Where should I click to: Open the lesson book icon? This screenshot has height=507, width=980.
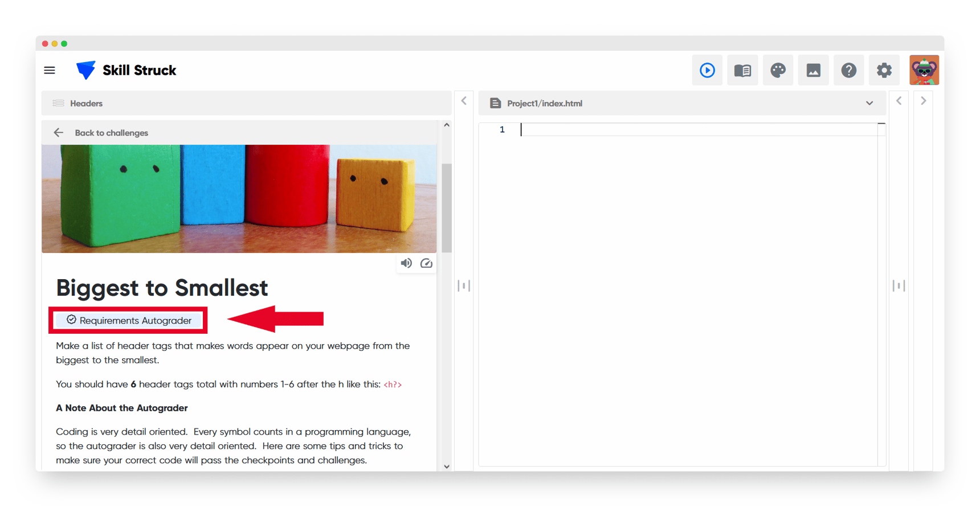pyautogui.click(x=742, y=70)
